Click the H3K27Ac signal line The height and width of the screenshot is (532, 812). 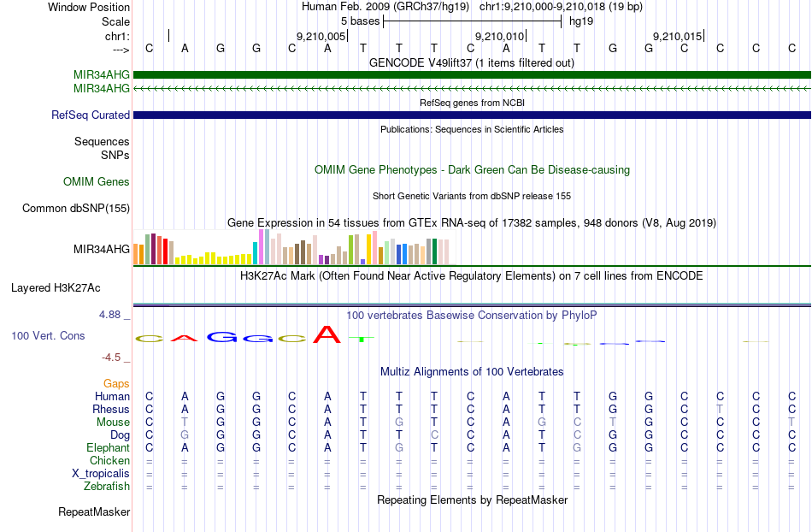tap(472, 304)
